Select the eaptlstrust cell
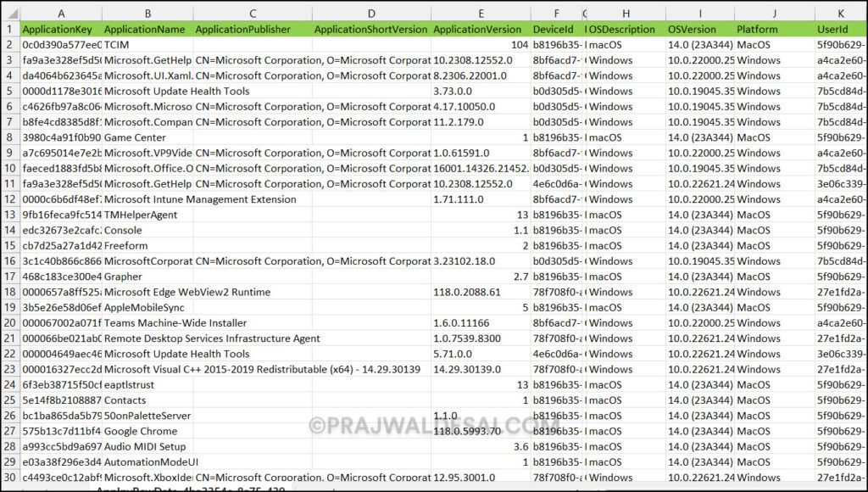The width and height of the screenshot is (868, 492). [147, 384]
